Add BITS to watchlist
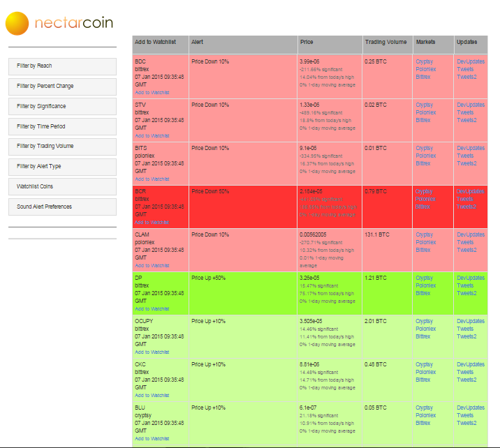Image resolution: width=500 pixels, height=448 pixels. 152,179
